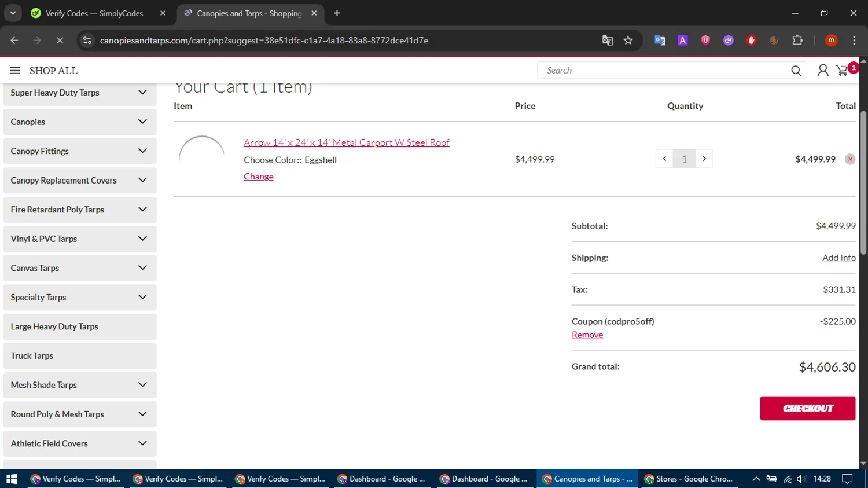Open the Large Heavy Duty Tarps category
This screenshot has height=488, width=868.
(x=80, y=326)
